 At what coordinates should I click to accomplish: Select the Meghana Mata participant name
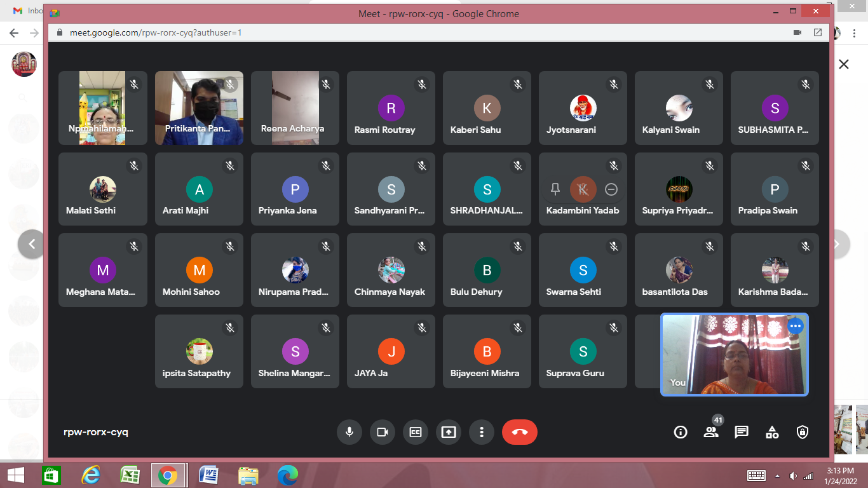point(100,292)
